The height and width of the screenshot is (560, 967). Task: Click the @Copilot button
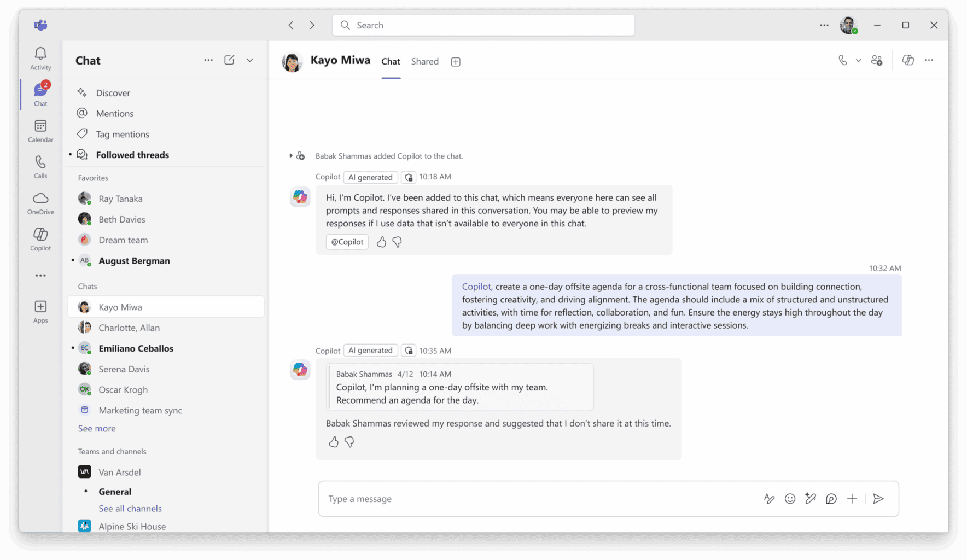point(347,242)
